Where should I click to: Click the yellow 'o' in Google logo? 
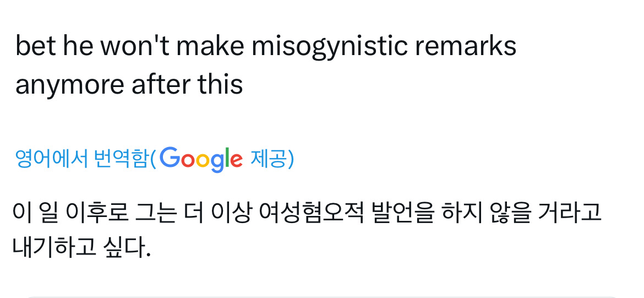tap(203, 160)
